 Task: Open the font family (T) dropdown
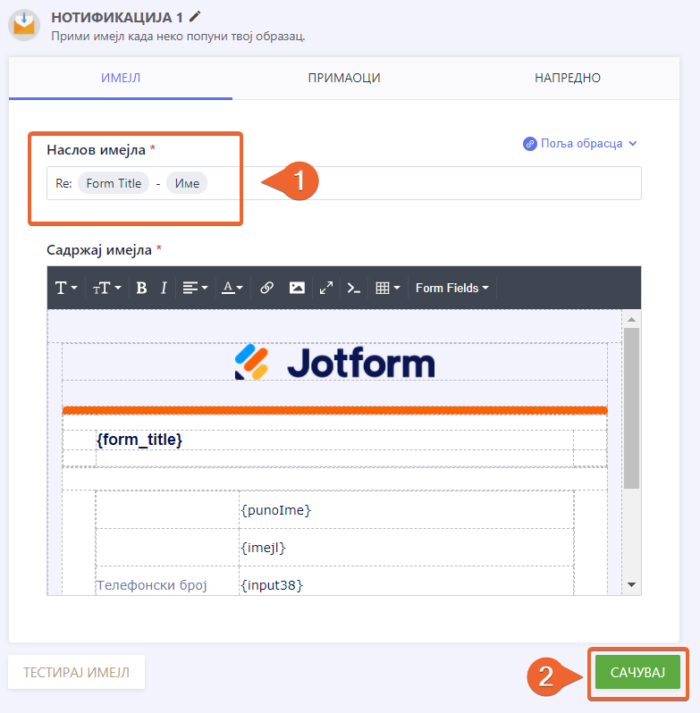[x=66, y=288]
